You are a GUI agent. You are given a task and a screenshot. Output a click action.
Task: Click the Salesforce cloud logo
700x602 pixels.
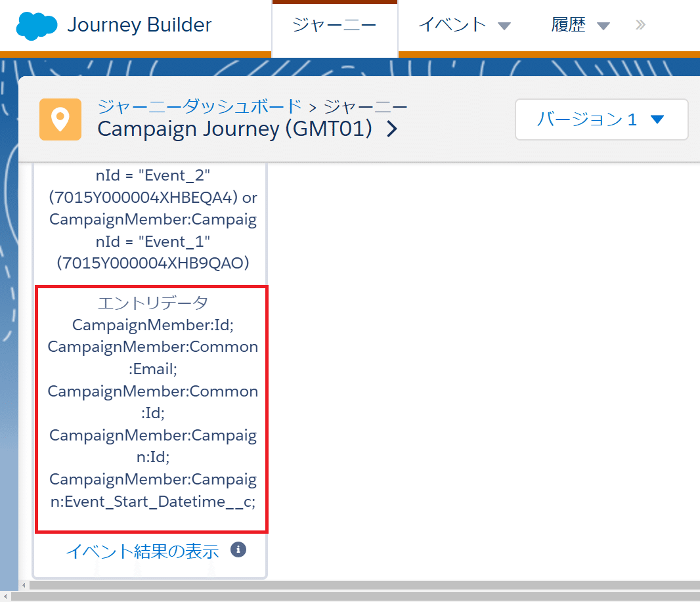[x=37, y=26]
